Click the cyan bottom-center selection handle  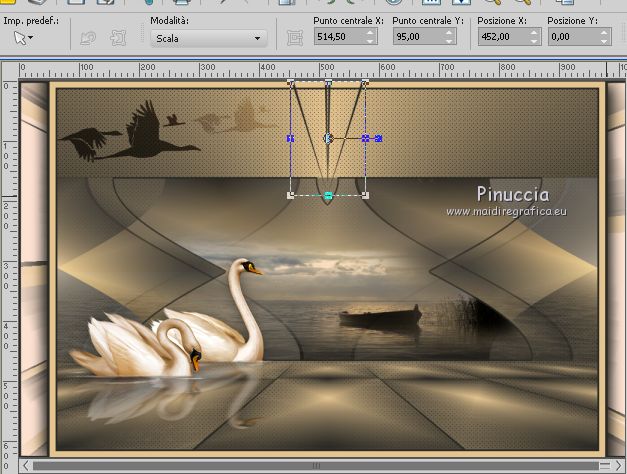tap(328, 195)
